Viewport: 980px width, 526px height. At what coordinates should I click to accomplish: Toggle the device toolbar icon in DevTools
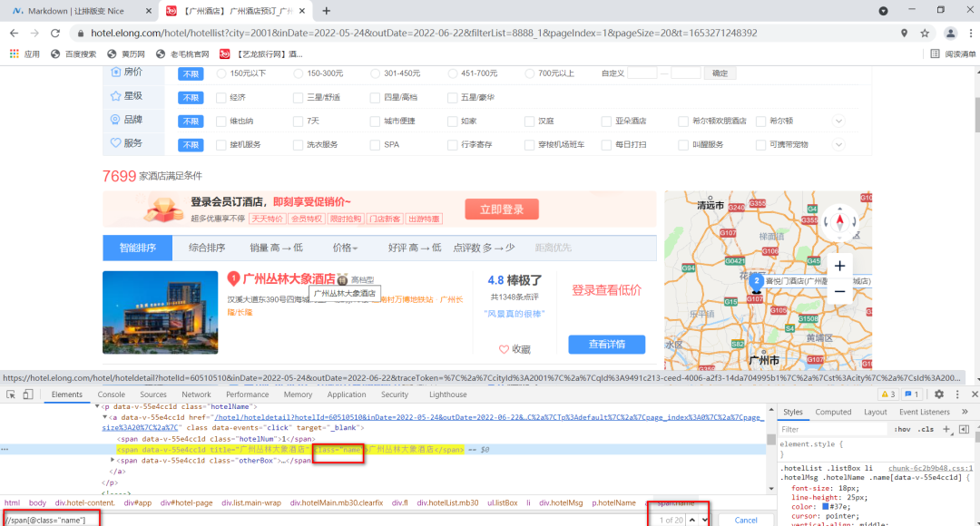[27, 394]
